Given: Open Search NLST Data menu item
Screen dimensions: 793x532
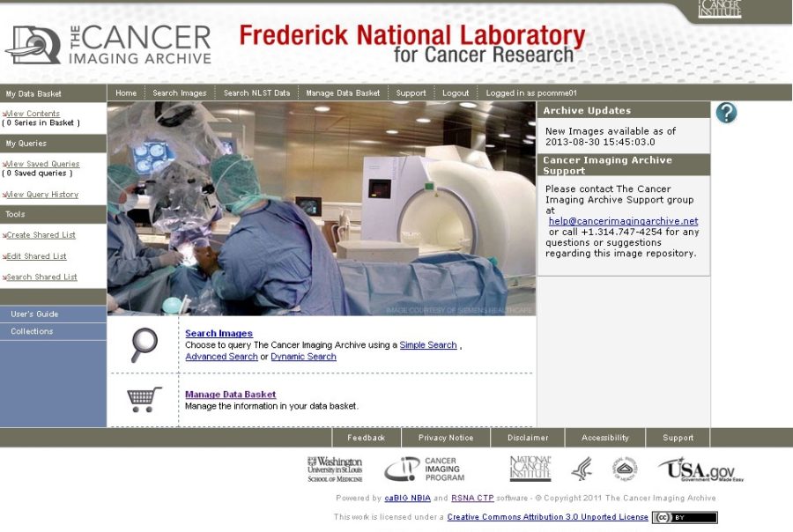Looking at the screenshot, I should click(x=257, y=93).
